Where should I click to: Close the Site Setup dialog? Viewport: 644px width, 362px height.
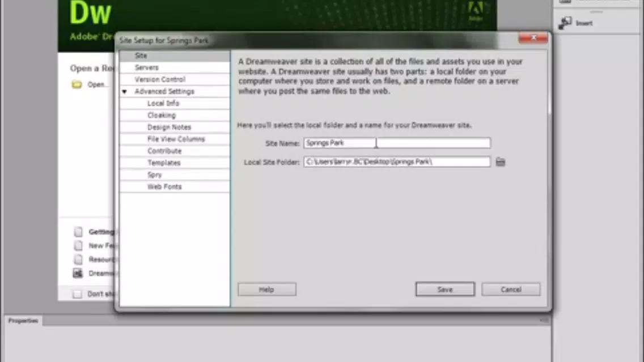(533, 38)
